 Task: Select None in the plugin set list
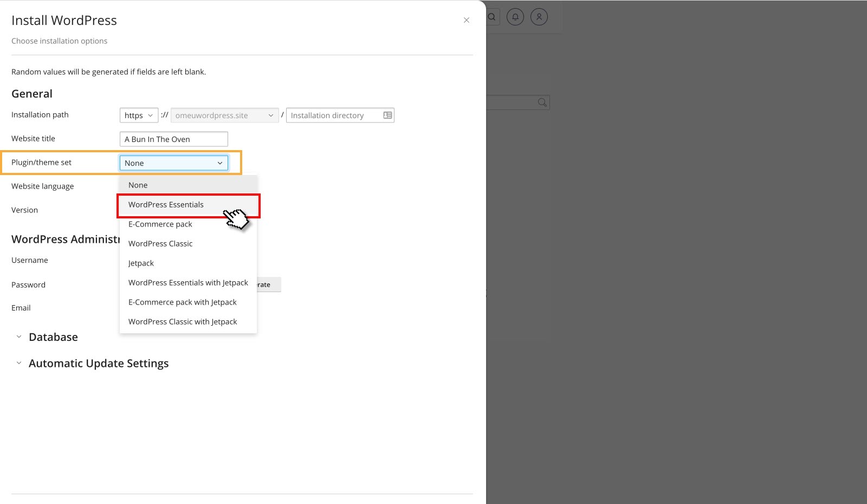[138, 185]
